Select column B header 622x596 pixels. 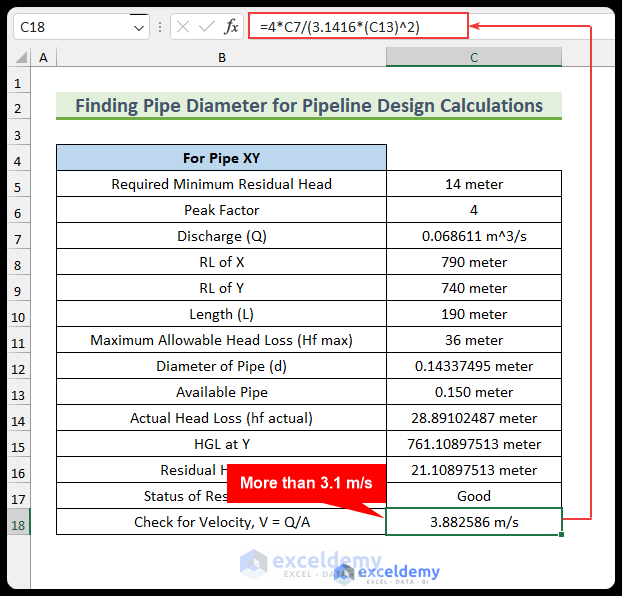click(x=221, y=58)
